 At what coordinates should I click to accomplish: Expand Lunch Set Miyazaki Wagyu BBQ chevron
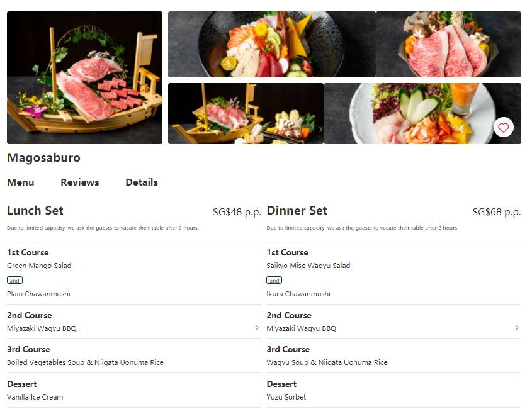click(x=257, y=328)
